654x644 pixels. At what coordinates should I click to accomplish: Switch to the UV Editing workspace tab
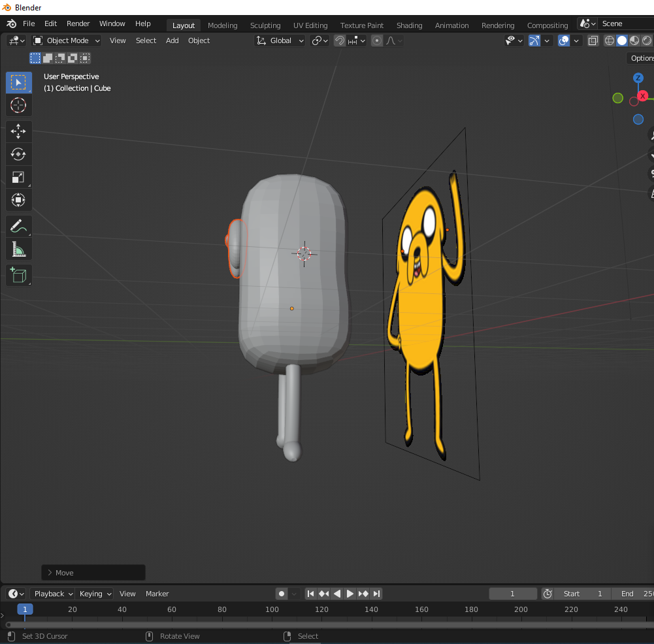(310, 25)
